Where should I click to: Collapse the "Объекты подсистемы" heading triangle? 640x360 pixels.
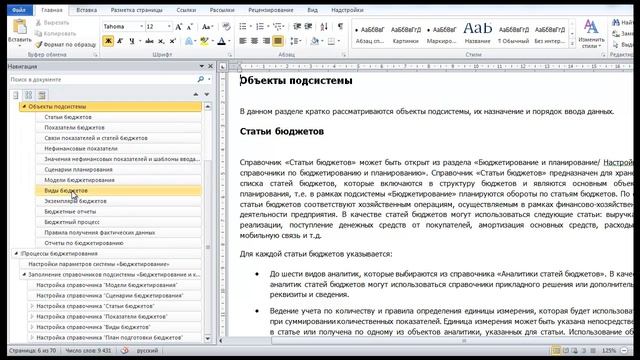point(24,107)
